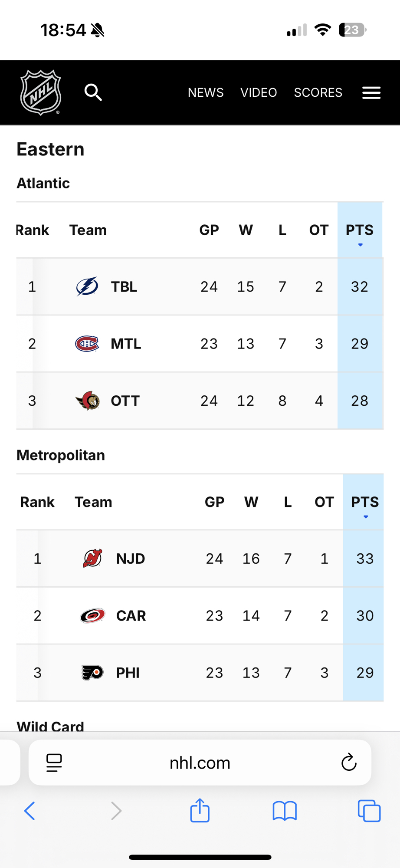Show all open Safari tabs
The width and height of the screenshot is (400, 868).
coord(369,810)
